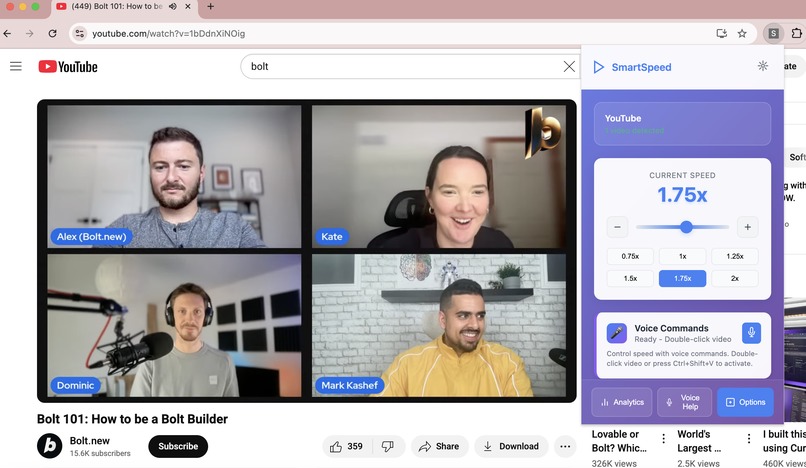Screen dimensions: 806x468
Task: Click the SmartSpeed extension toolbar icon
Action: coord(773,33)
